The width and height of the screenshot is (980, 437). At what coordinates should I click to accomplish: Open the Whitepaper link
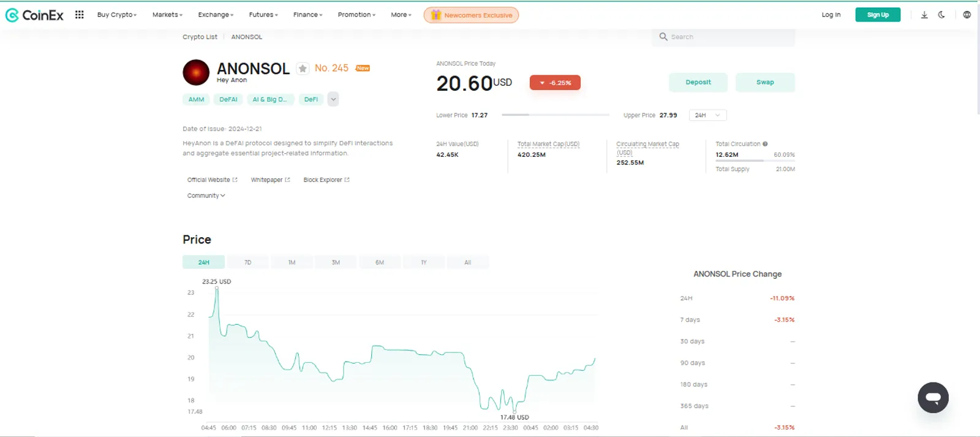click(x=270, y=180)
